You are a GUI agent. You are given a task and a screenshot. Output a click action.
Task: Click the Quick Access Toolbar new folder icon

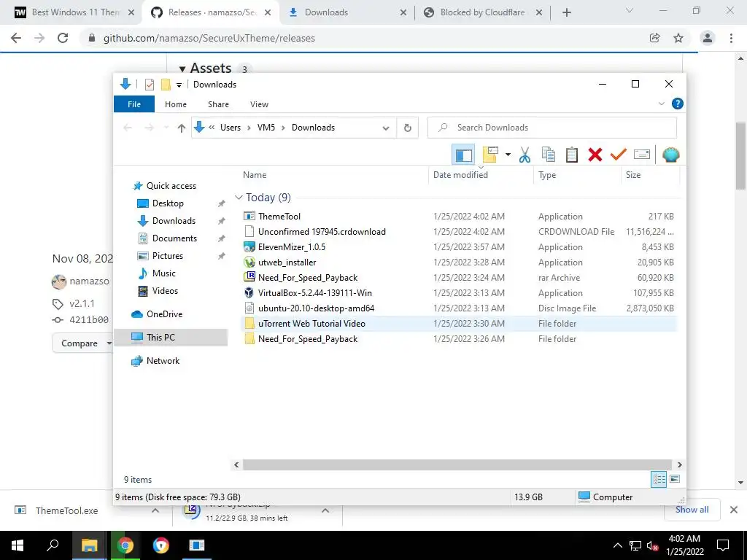tap(166, 85)
